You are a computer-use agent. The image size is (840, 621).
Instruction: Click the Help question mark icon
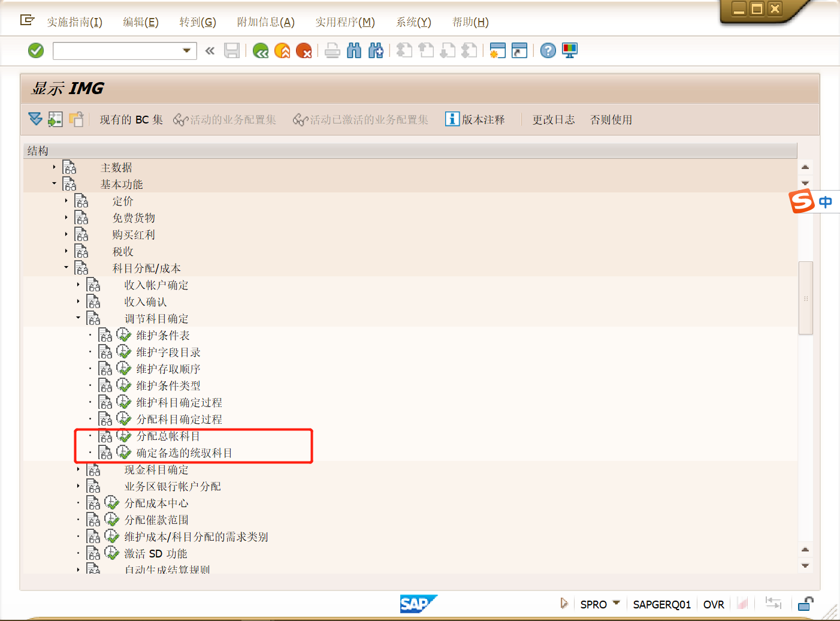(548, 50)
